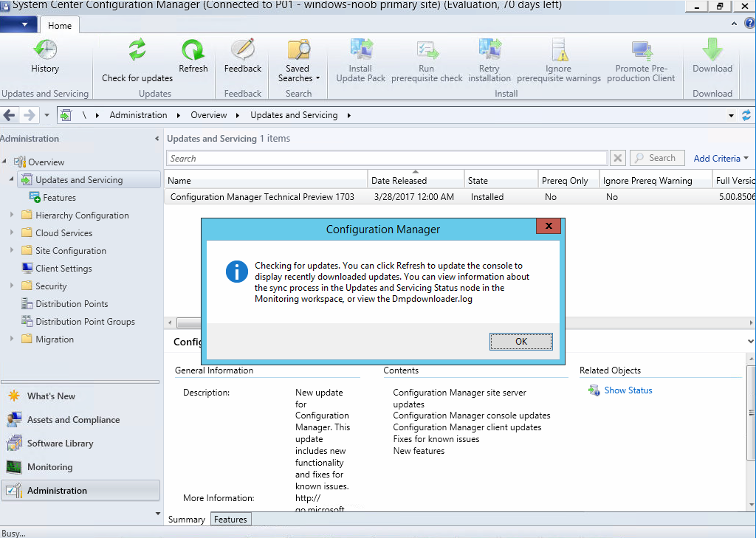Sort by Prereq Only column header
This screenshot has height=538, width=756.
point(568,180)
